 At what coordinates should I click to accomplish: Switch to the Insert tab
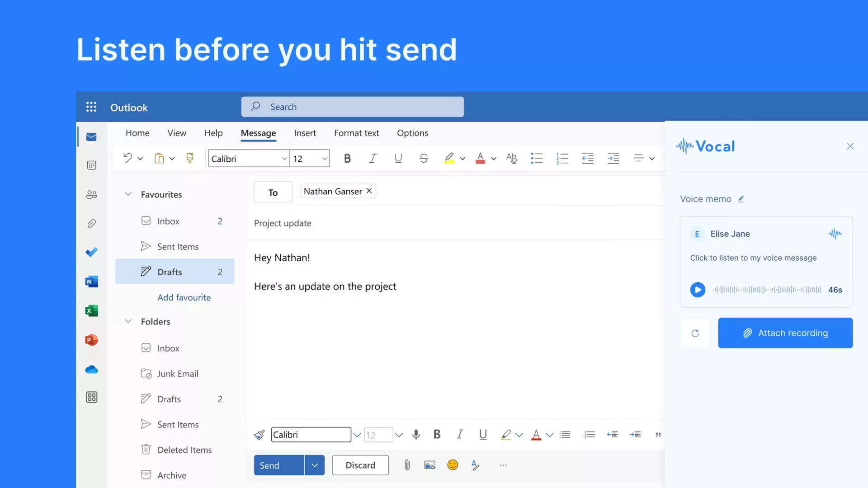point(305,133)
